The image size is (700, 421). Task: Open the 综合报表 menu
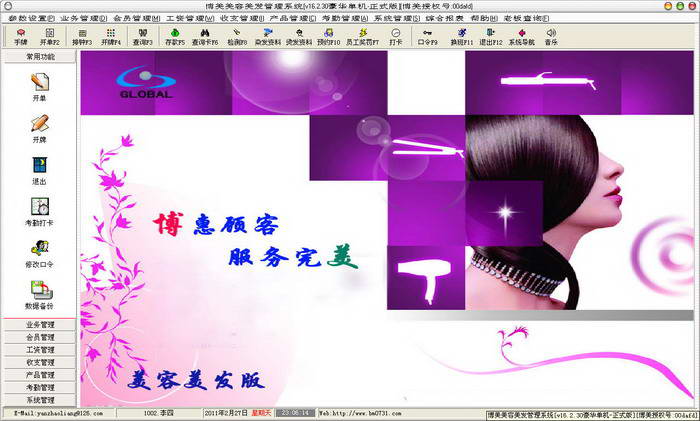[x=448, y=18]
